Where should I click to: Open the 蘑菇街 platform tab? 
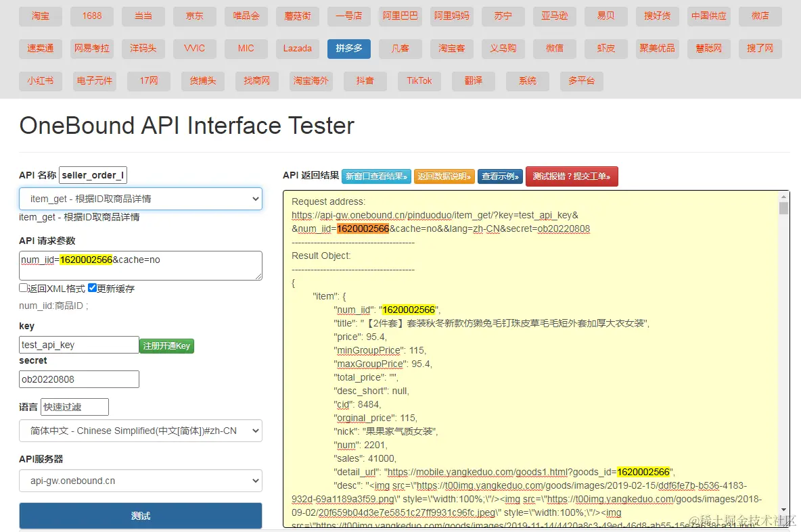297,16
